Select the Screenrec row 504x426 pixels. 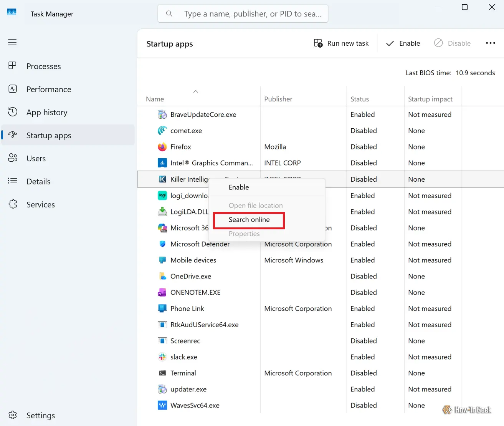point(321,341)
